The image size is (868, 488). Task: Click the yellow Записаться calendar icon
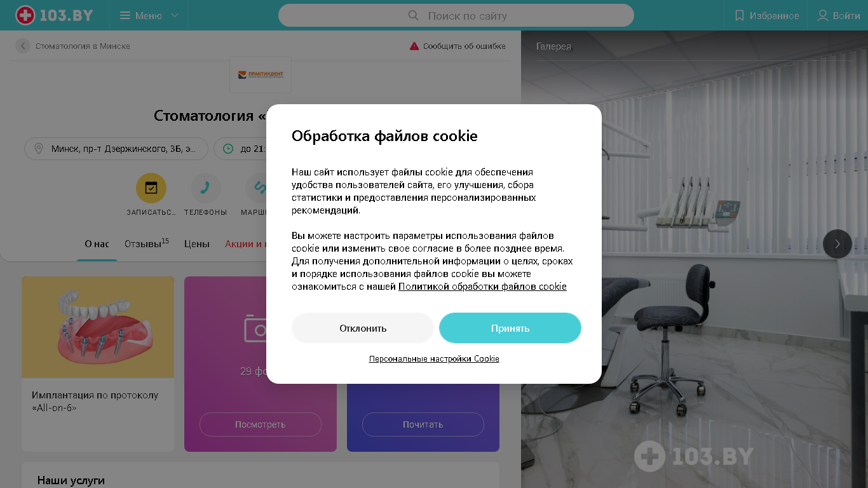coord(151,188)
